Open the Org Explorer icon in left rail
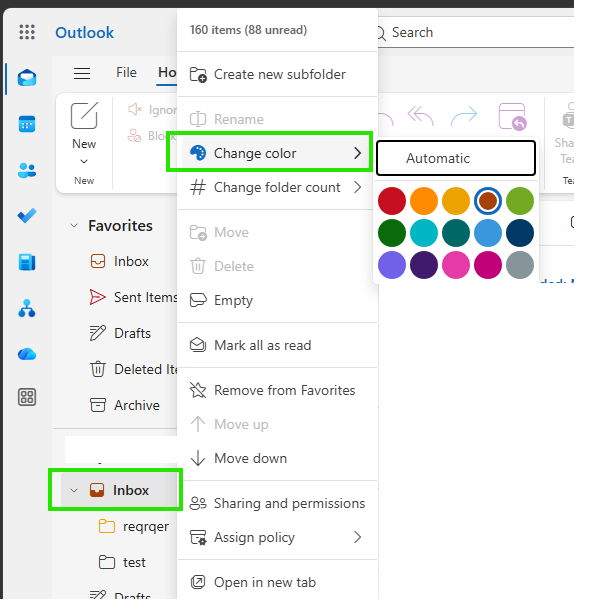The height and width of the screenshot is (600, 607). click(27, 308)
